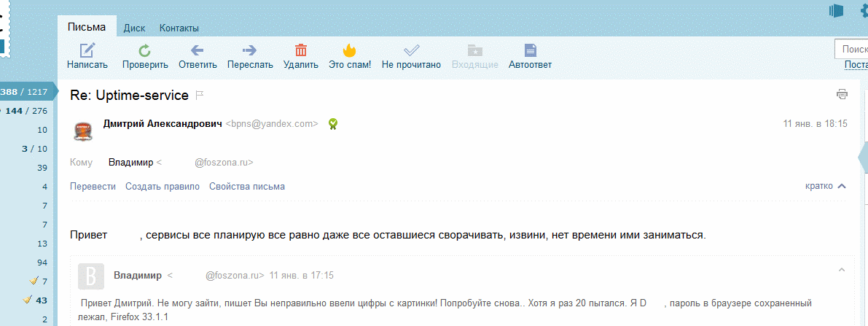Collapse the quoted message chevron
Screen dimensions: 868x326
click(842, 270)
